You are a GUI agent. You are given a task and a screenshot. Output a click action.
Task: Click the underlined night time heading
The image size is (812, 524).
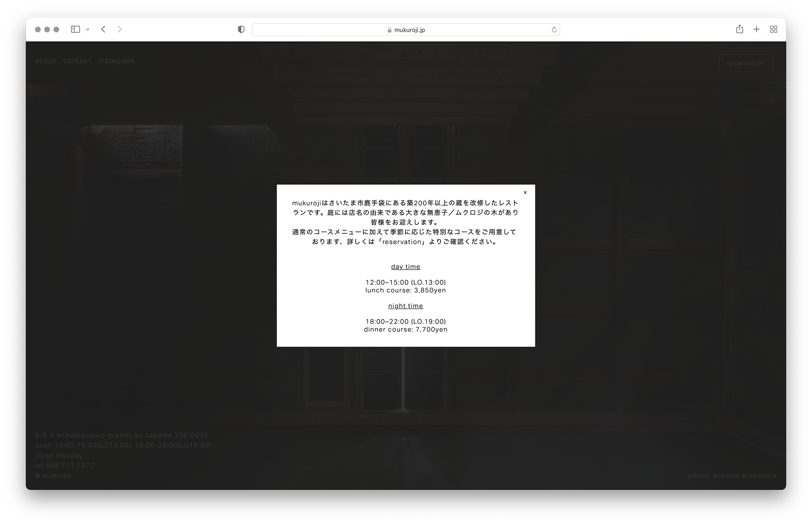pos(406,306)
